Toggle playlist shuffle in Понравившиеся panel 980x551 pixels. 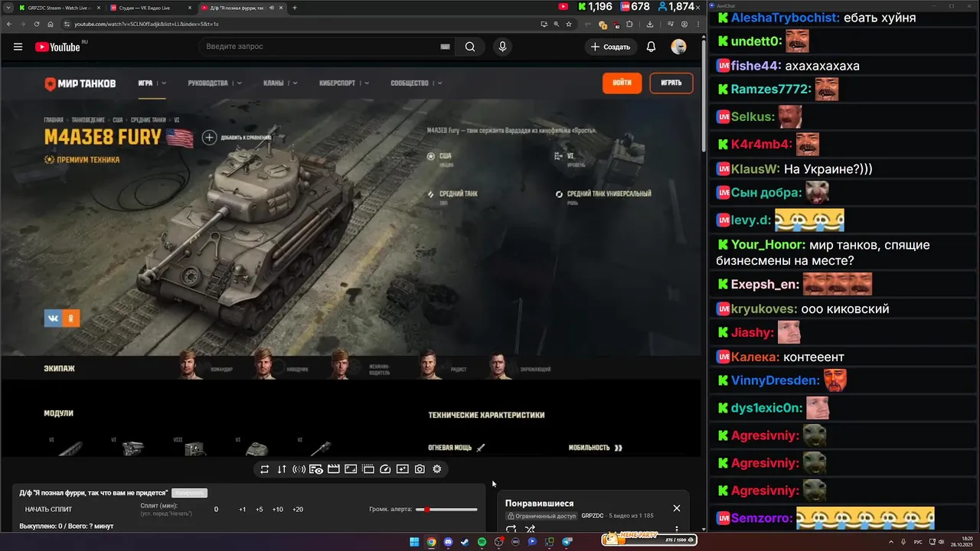click(x=530, y=529)
